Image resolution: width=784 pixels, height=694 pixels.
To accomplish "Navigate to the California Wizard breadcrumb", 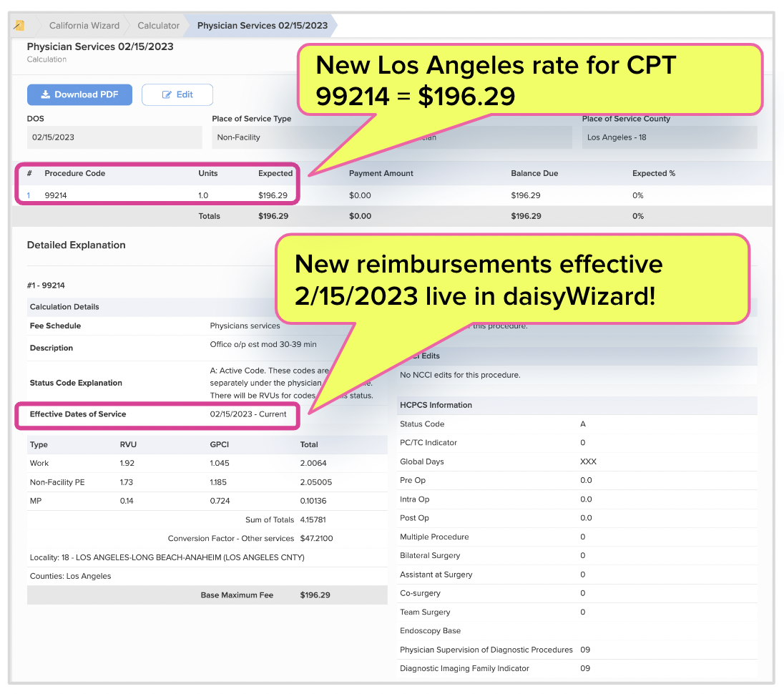I will [x=84, y=25].
